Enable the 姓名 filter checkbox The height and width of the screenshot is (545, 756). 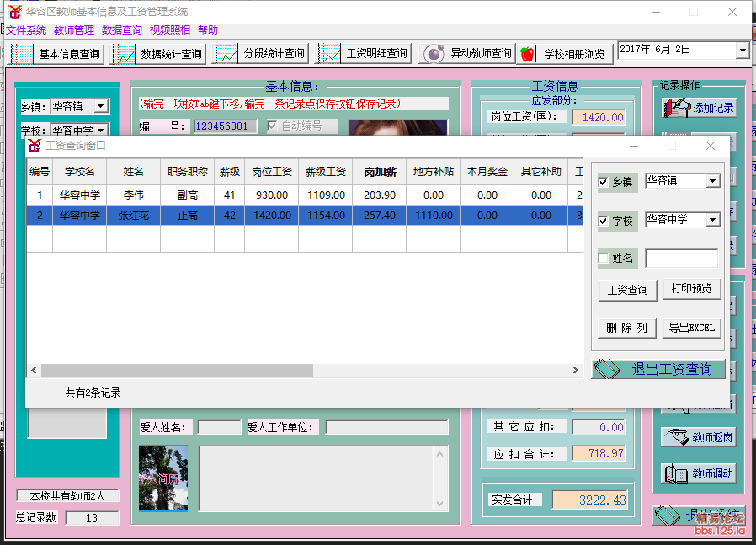[603, 259]
